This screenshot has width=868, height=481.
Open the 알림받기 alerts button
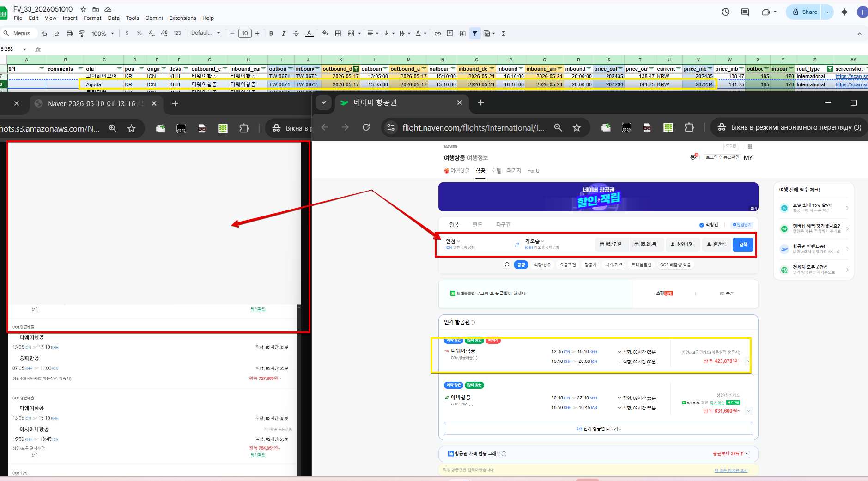coord(742,225)
